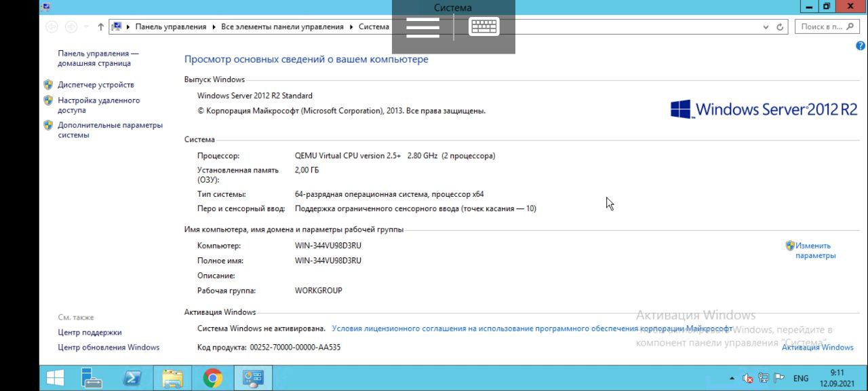Viewport: 868px width, 391px height.
Task: Click the Windows Server 2012 R2 logo
Action: coord(764,109)
